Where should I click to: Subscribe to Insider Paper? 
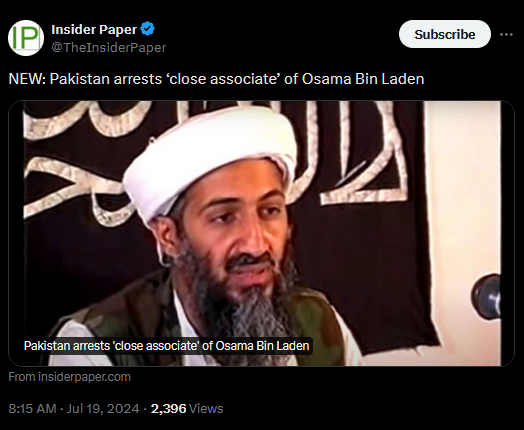click(444, 34)
